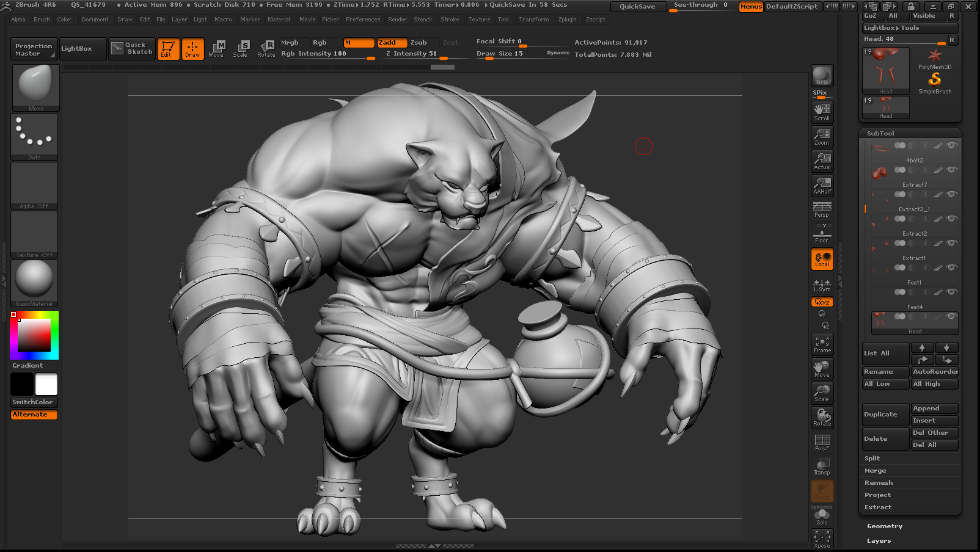Click the QuickSave button
This screenshot has width=980, height=552.
(x=637, y=7)
